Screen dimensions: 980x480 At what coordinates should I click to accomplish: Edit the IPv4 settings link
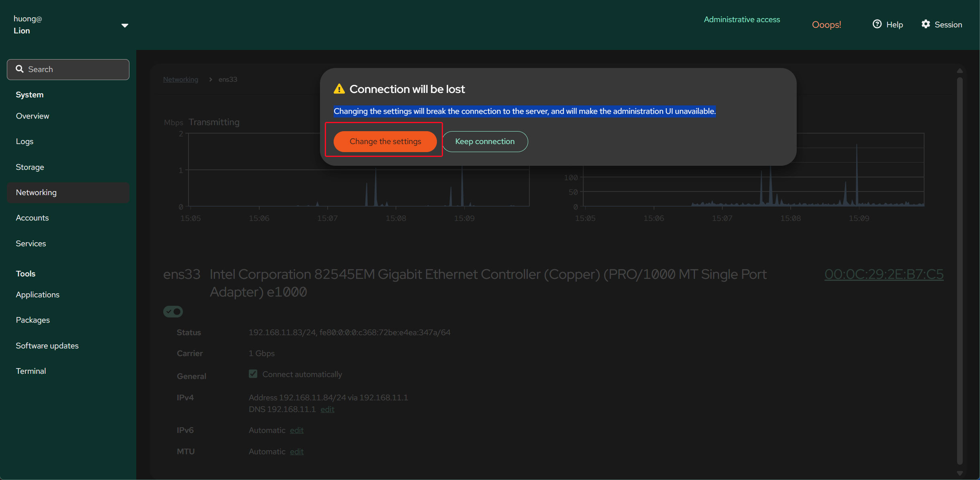point(327,409)
